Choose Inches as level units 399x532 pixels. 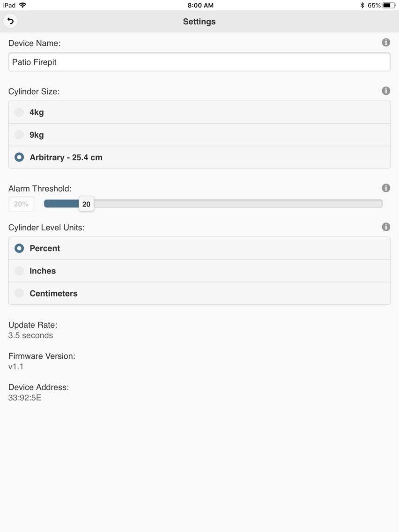tap(199, 271)
